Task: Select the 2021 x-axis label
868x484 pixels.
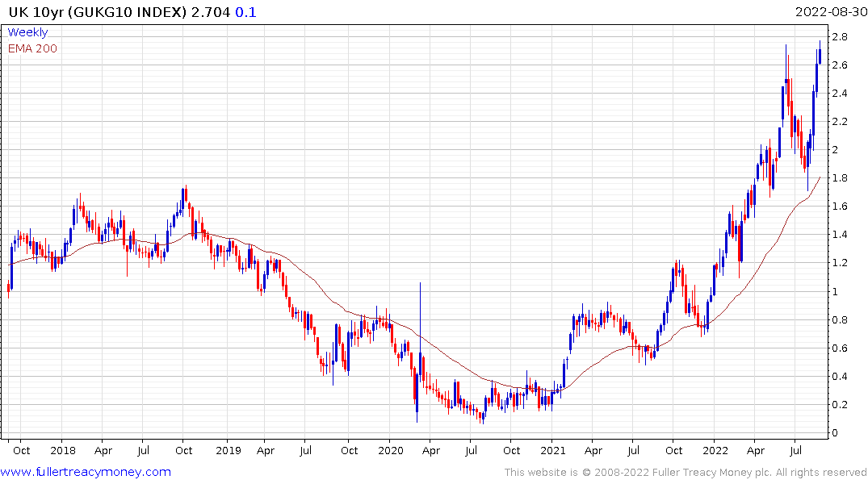Action: 553,450
